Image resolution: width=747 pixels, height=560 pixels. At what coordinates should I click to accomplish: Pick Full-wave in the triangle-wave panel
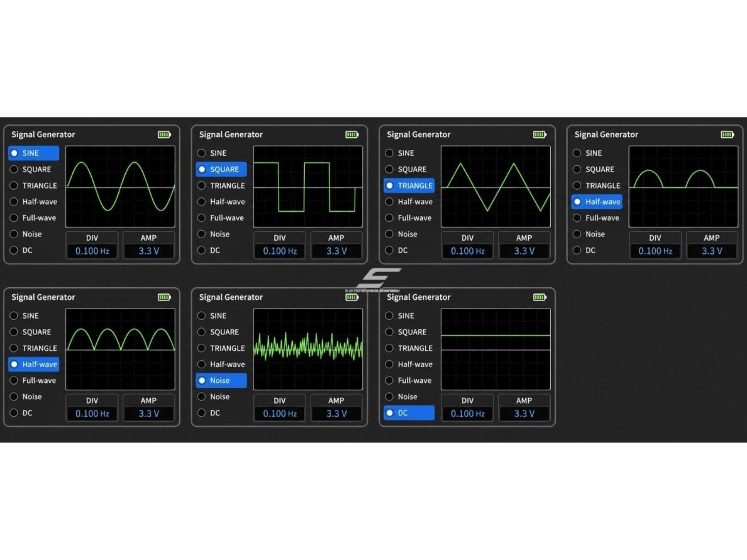409,217
